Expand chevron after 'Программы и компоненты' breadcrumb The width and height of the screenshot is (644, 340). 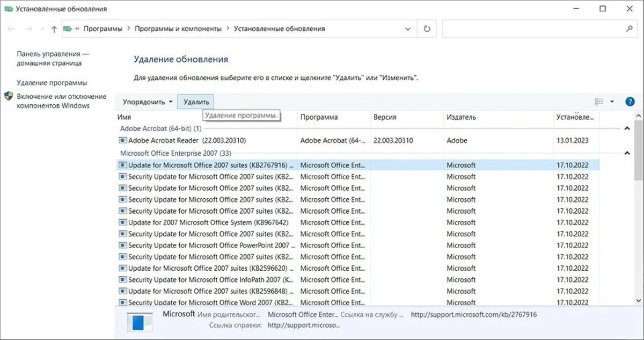[x=227, y=28]
